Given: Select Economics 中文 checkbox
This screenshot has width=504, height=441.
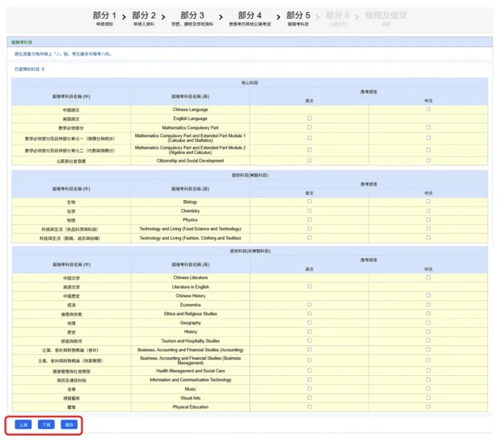Looking at the screenshot, I should pyautogui.click(x=428, y=304).
